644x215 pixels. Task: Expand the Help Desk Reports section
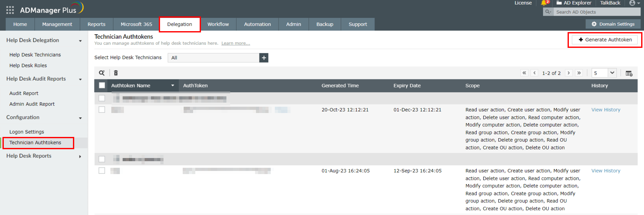tap(80, 156)
